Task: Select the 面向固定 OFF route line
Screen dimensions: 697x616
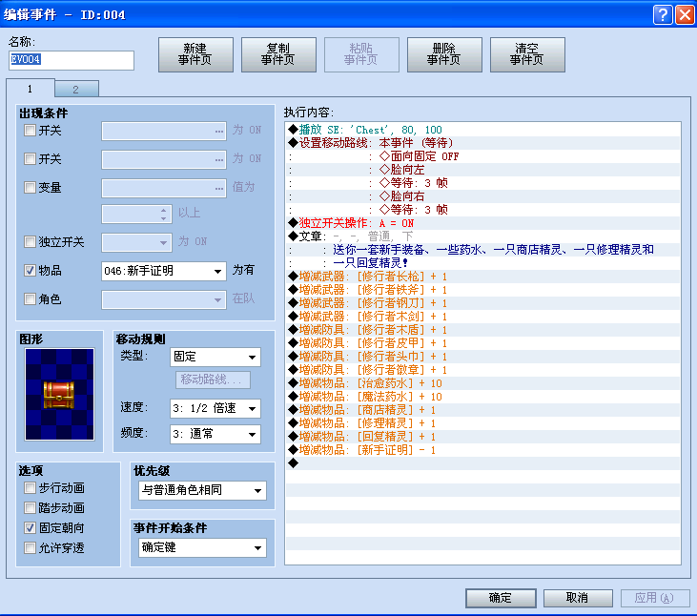Action: 482,156
